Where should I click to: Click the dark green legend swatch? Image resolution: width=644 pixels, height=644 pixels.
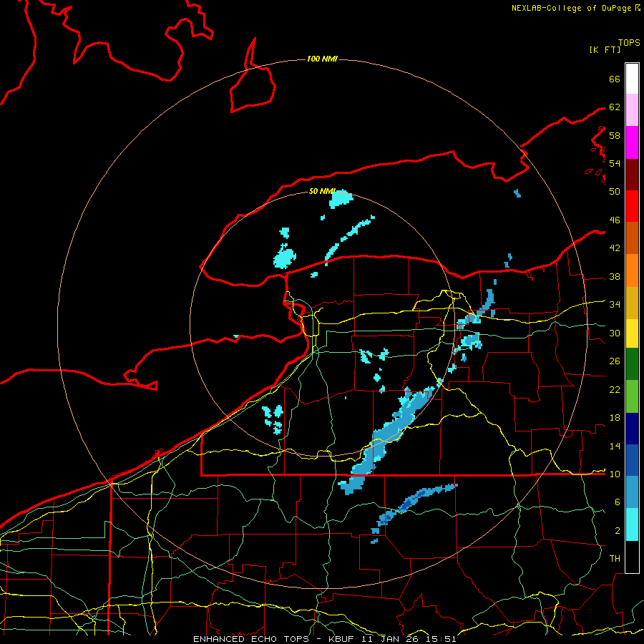click(632, 364)
